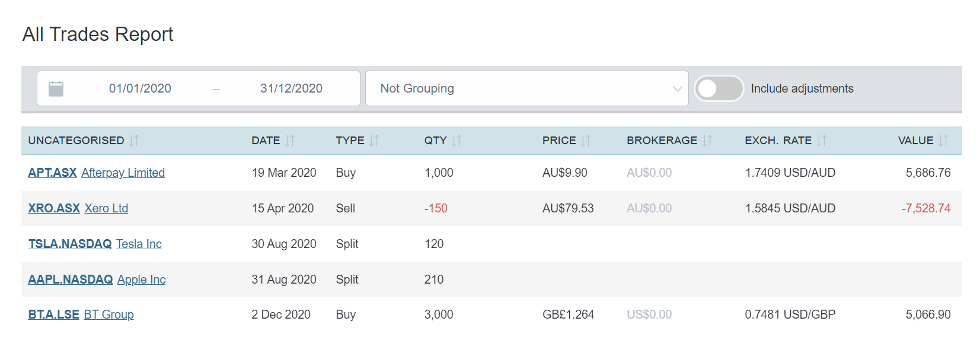Click the Include adjustments label text
Viewport: 980px width, 356px height.
point(802,88)
